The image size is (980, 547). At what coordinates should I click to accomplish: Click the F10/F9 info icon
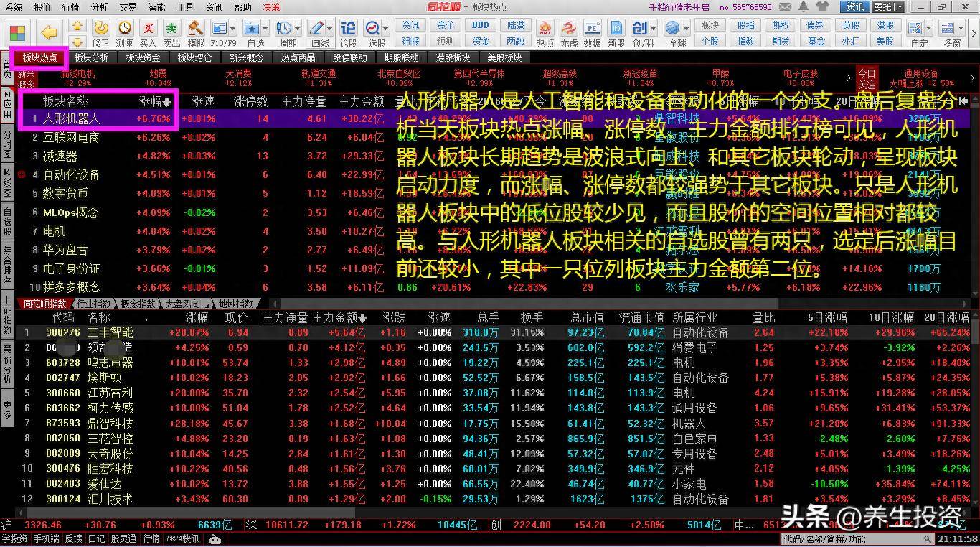pyautogui.click(x=219, y=27)
